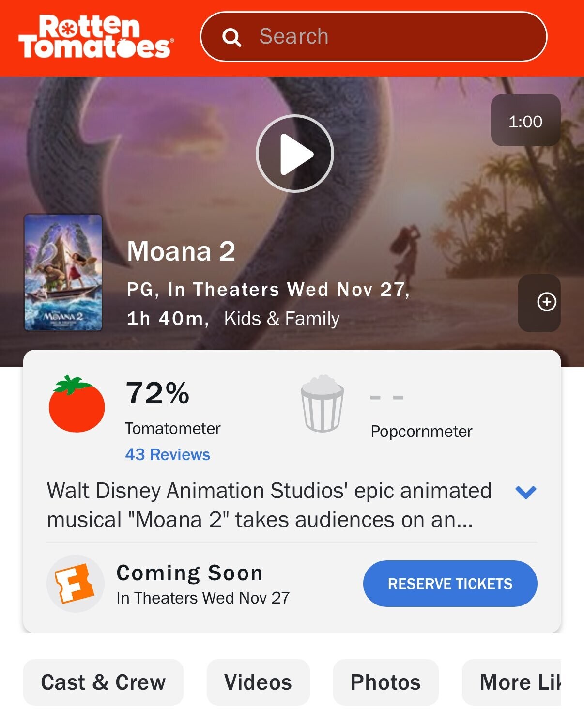
Task: Focus the Search input field
Action: (x=373, y=37)
